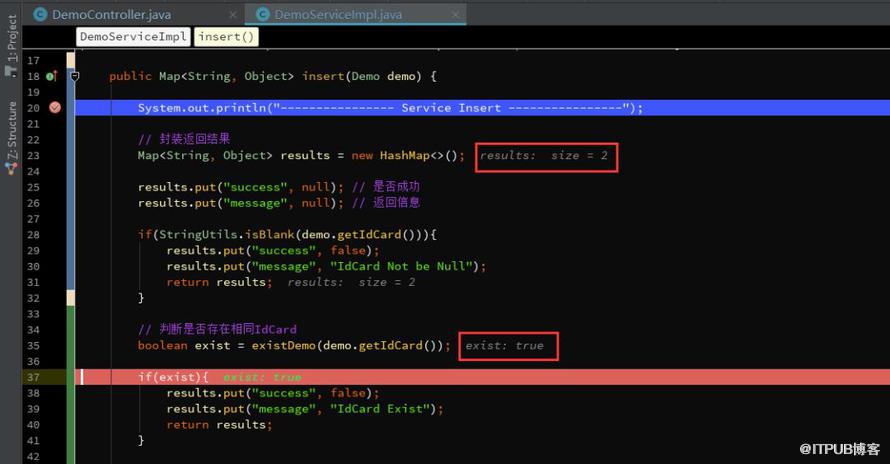
Task: Switch to the DemoController.java tab
Action: [111, 15]
